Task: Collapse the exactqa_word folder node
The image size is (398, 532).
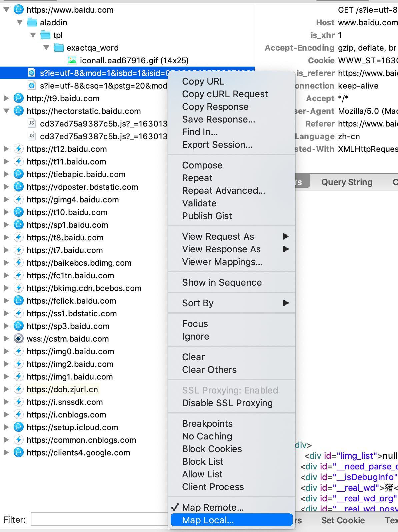Action: click(x=46, y=48)
